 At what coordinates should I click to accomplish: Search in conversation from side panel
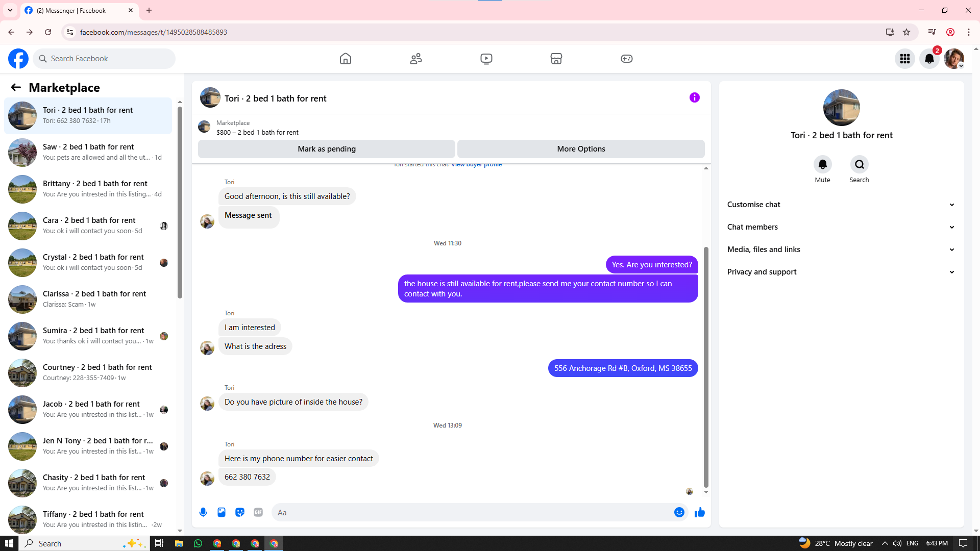[859, 164]
